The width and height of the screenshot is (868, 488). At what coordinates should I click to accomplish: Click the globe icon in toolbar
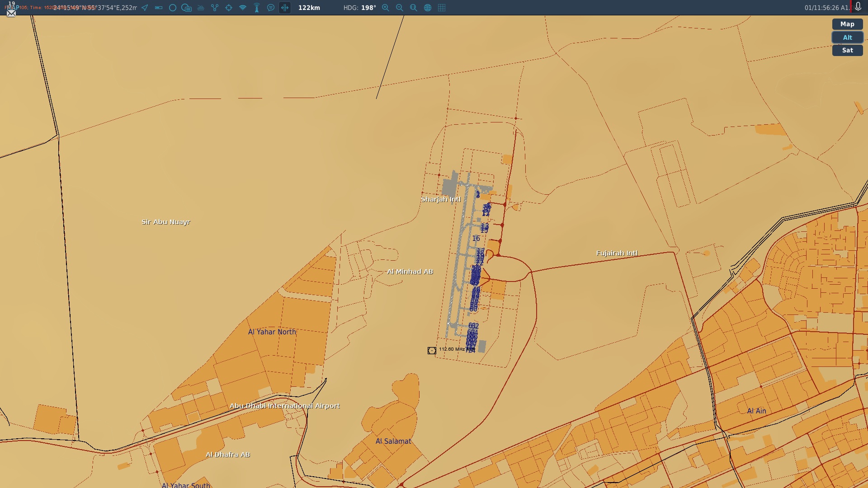(x=428, y=8)
